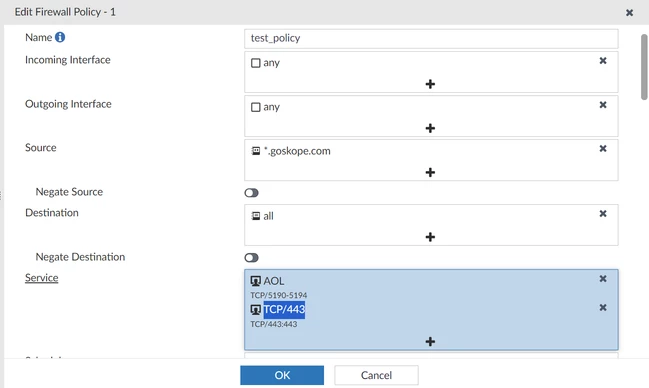The image size is (649, 388).
Task: Click the Name info icon
Action: tap(60, 37)
